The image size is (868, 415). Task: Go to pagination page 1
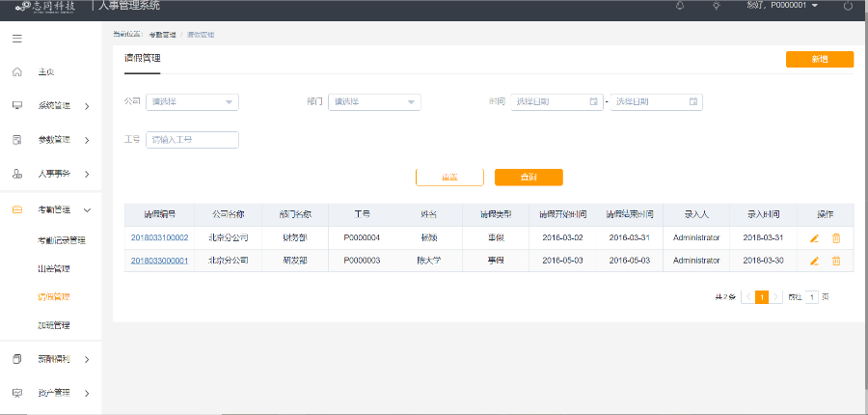pyautogui.click(x=762, y=297)
